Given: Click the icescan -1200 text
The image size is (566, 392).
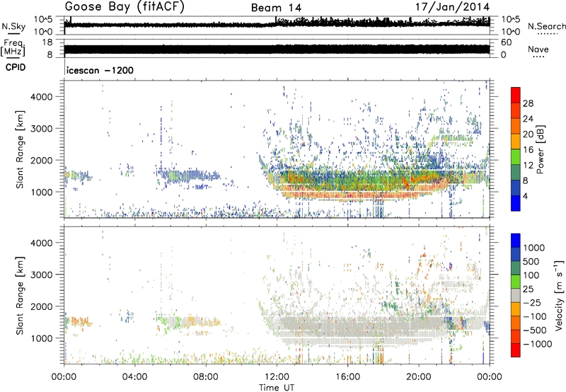Looking at the screenshot, I should [x=100, y=70].
